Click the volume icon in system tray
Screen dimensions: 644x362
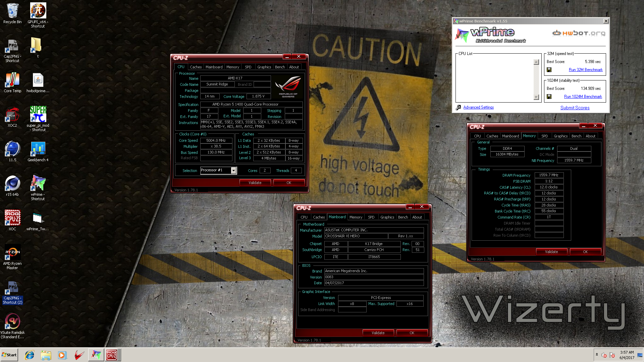point(604,355)
